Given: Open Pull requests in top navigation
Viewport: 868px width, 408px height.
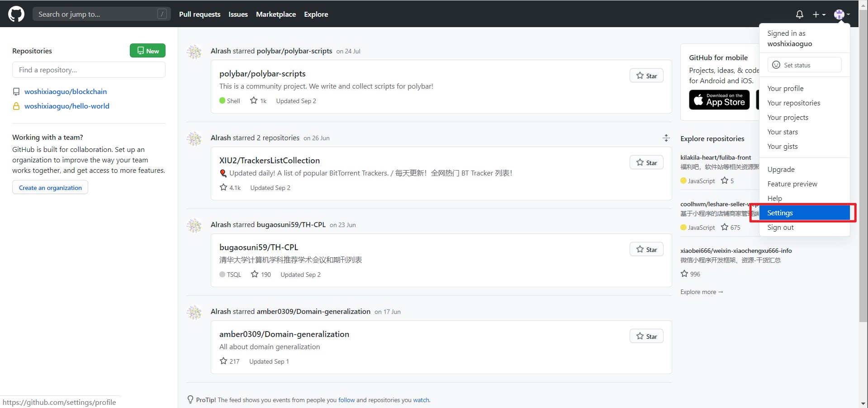Looking at the screenshot, I should click(x=199, y=14).
